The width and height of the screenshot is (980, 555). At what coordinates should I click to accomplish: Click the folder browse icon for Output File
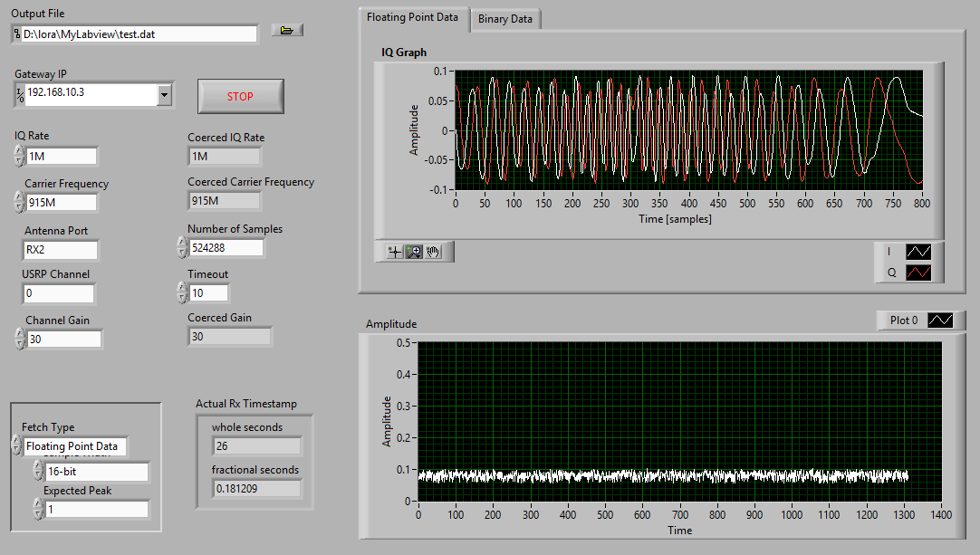pyautogui.click(x=287, y=31)
